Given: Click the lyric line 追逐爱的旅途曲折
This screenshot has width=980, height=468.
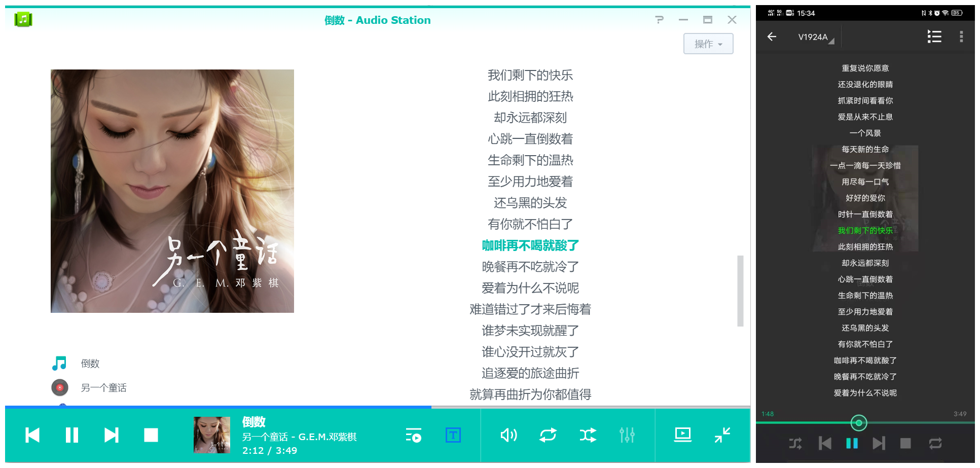Looking at the screenshot, I should [530, 373].
